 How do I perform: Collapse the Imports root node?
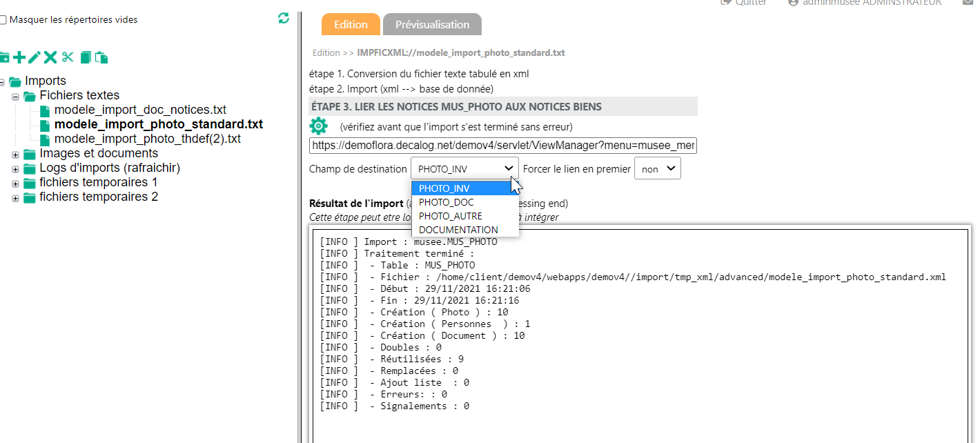click(x=2, y=82)
